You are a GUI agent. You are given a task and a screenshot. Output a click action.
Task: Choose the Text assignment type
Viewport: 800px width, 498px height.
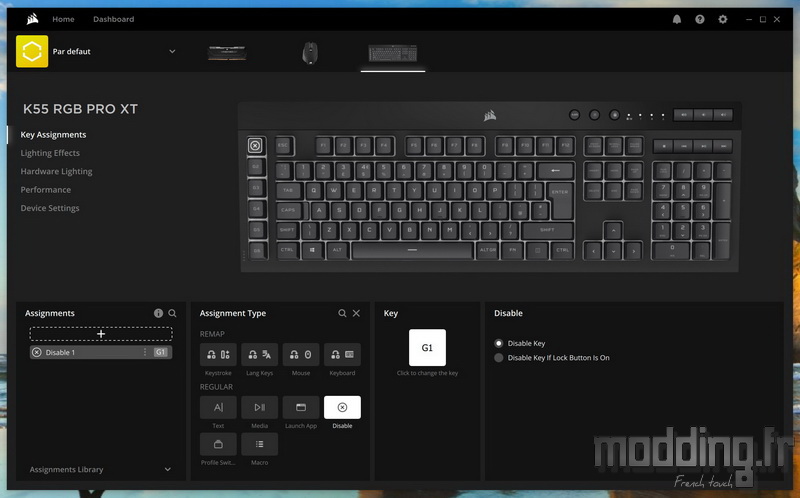(x=218, y=407)
